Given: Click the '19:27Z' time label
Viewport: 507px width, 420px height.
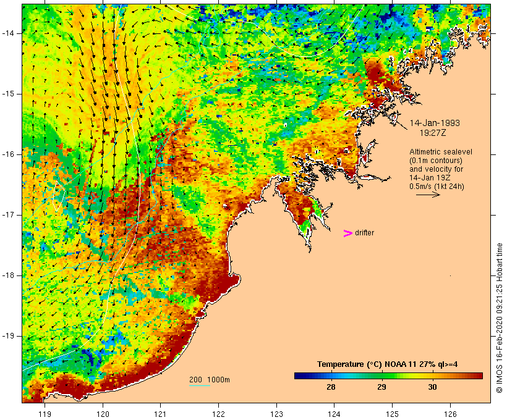Looking at the screenshot, I should (x=433, y=133).
